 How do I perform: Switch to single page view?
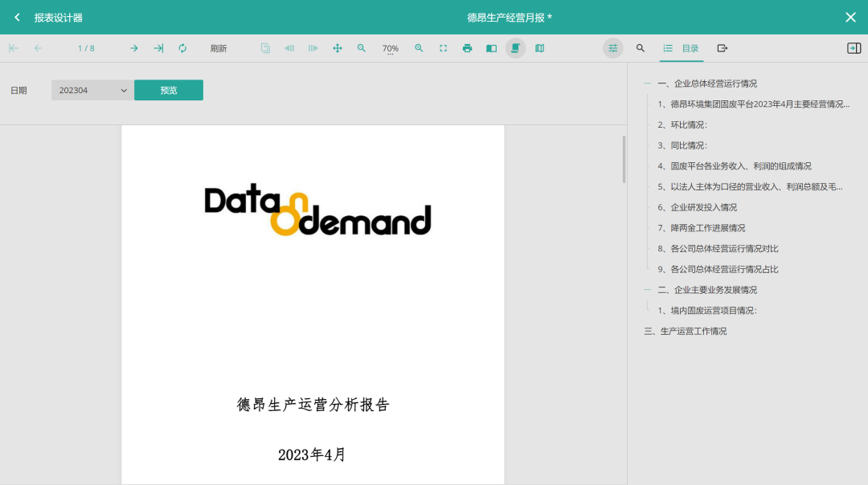pyautogui.click(x=492, y=49)
